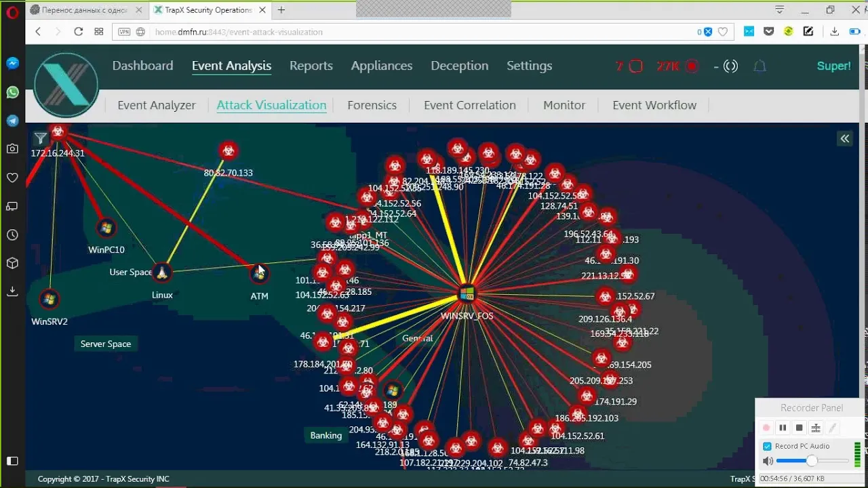Open Messenger in Opera sidebar
The image size is (868, 488).
[12, 63]
